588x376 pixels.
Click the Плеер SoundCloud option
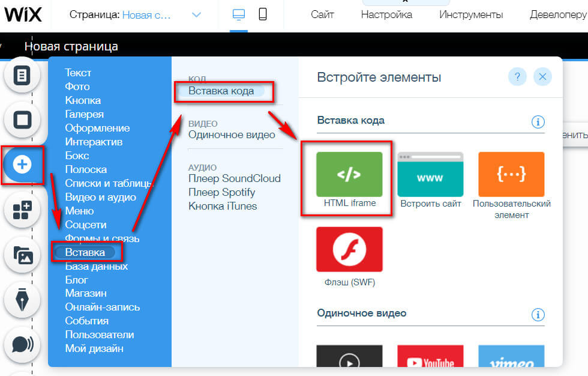point(234,178)
